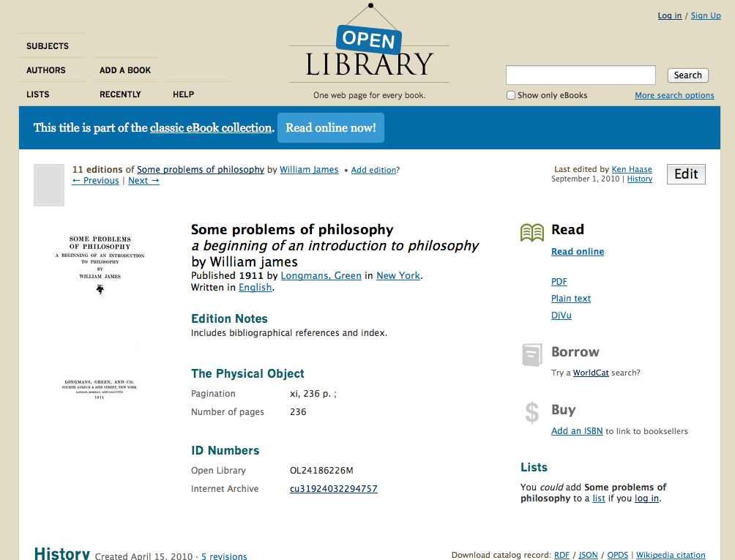Download the RDF catalog record

[561, 555]
